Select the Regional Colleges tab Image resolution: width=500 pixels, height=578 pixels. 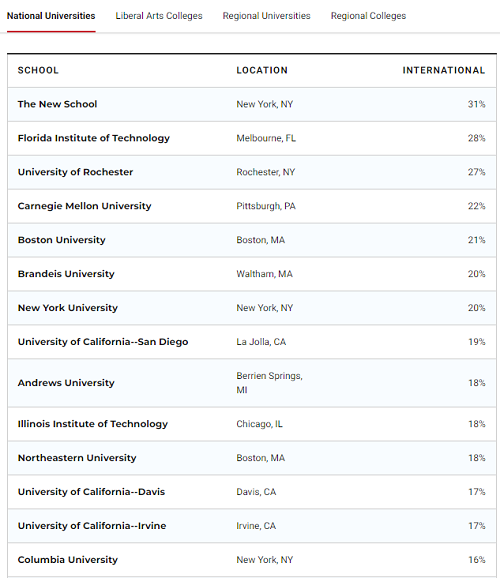pyautogui.click(x=368, y=16)
